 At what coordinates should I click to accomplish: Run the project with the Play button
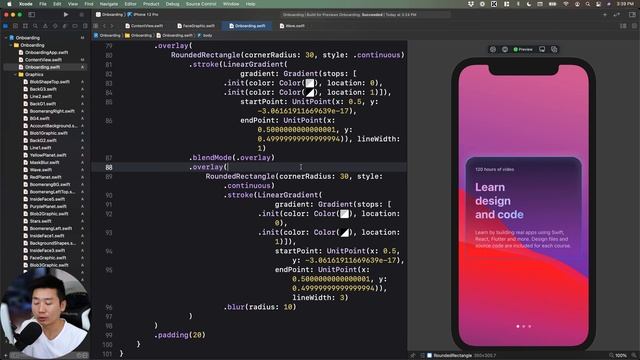click(x=66, y=15)
